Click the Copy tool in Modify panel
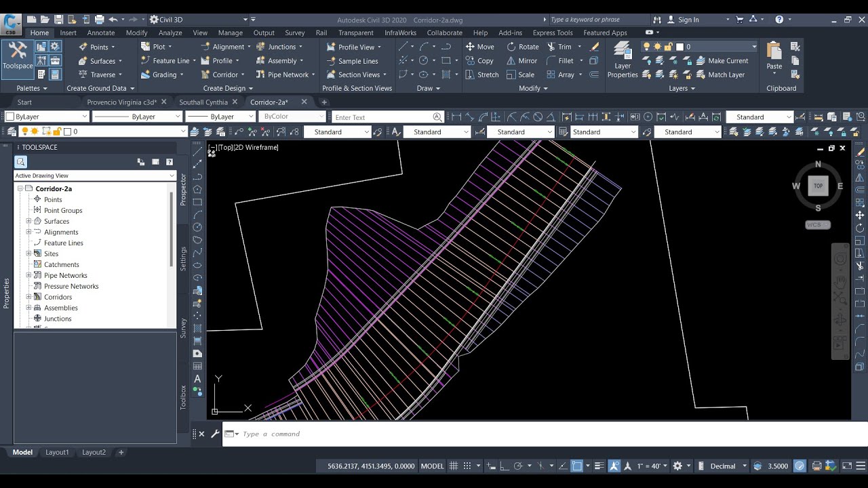The height and width of the screenshot is (488, 868). [479, 61]
